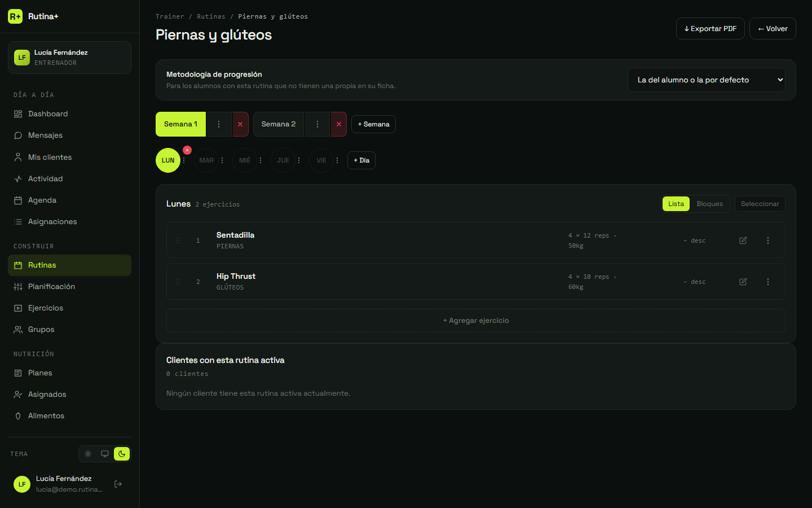The image size is (812, 508).
Task: Open the progression methodology dropdown
Action: click(707, 80)
